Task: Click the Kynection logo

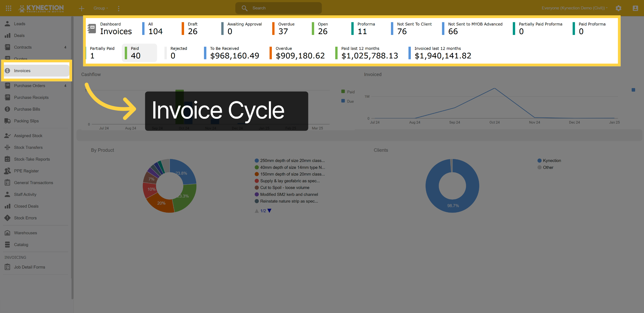Action: click(x=41, y=8)
